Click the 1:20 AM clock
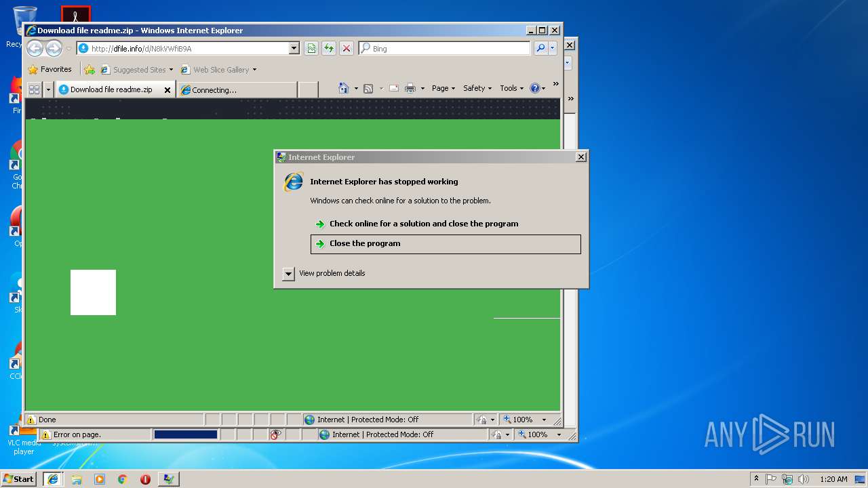Screen dimensions: 868x488 coord(833,479)
